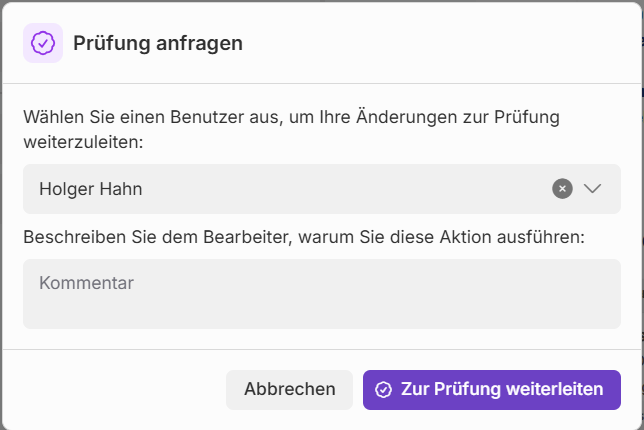The height and width of the screenshot is (430, 644).
Task: Remove the chosen reviewer with the x icon
Action: tap(562, 189)
